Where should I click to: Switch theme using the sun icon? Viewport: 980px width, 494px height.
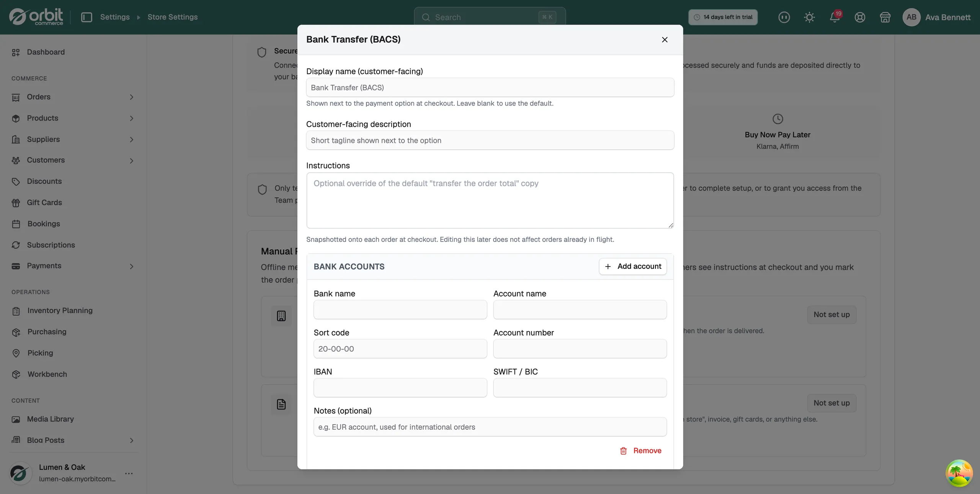point(809,17)
